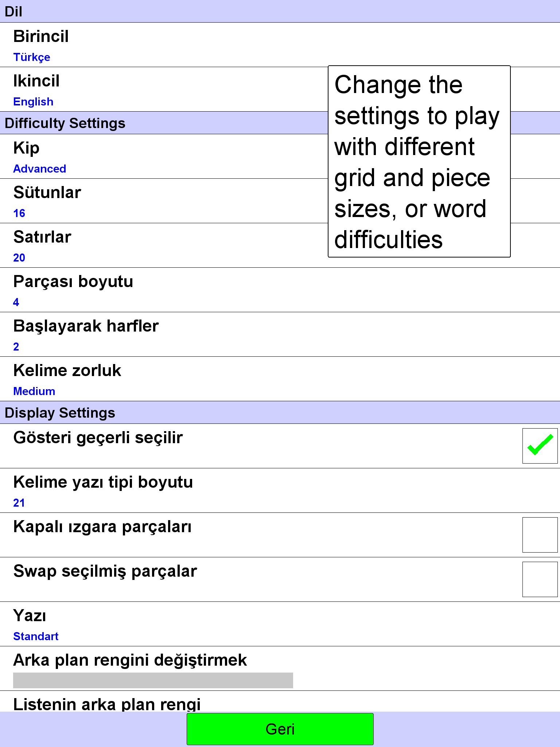Toggle the Gösteri geçerli seçilir checkbox
The width and height of the screenshot is (560, 747).
(x=540, y=446)
